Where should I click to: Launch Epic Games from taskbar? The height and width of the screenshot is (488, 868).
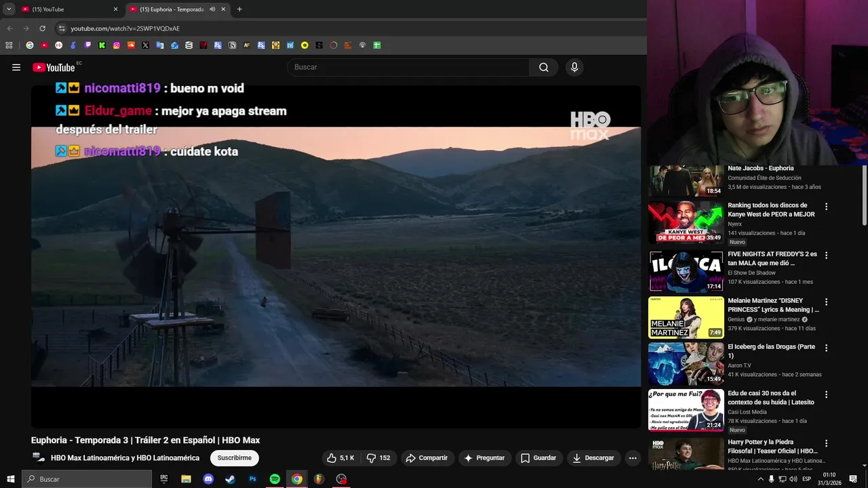[163, 479]
